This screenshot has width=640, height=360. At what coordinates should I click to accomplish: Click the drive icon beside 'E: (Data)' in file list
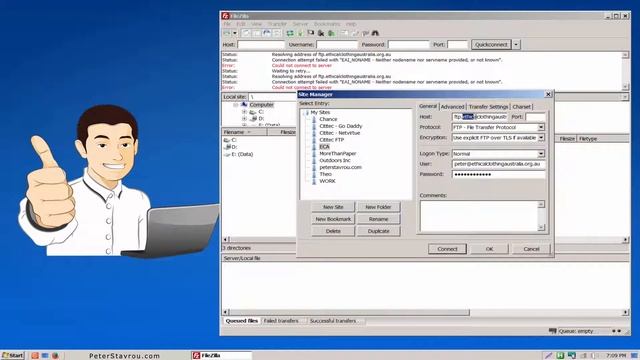point(227,154)
